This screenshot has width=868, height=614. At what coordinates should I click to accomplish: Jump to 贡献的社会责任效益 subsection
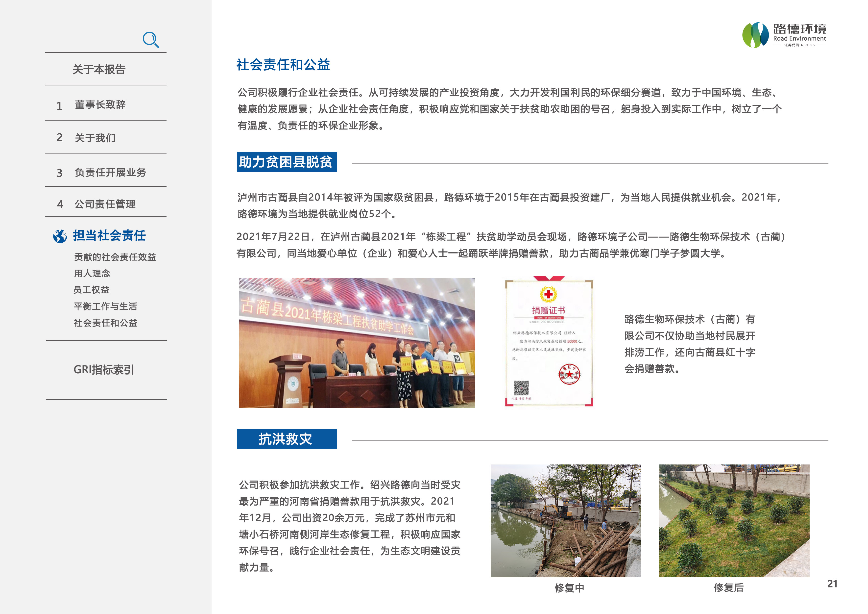(115, 257)
